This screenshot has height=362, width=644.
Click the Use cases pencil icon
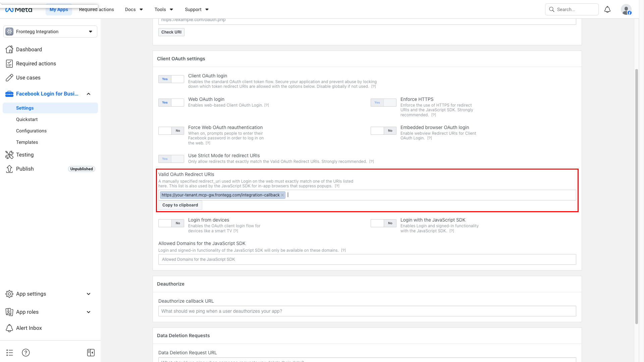click(9, 78)
